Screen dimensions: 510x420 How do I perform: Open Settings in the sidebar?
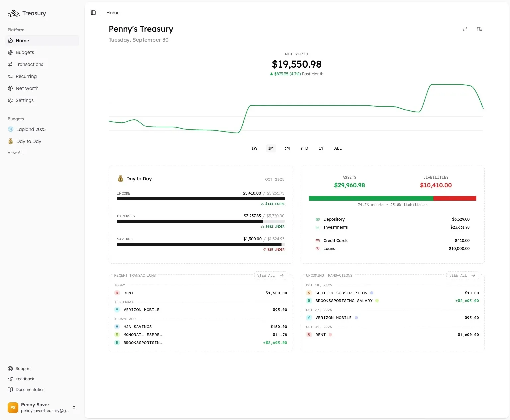tap(24, 100)
